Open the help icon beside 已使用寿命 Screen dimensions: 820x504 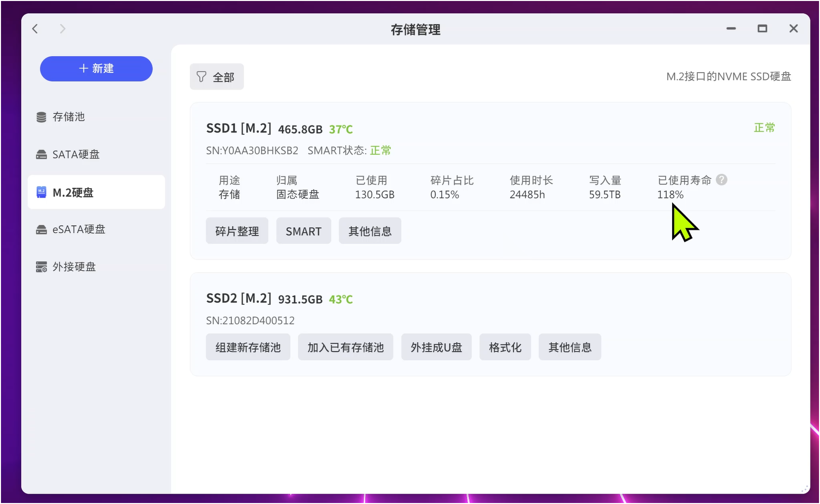[x=722, y=180]
